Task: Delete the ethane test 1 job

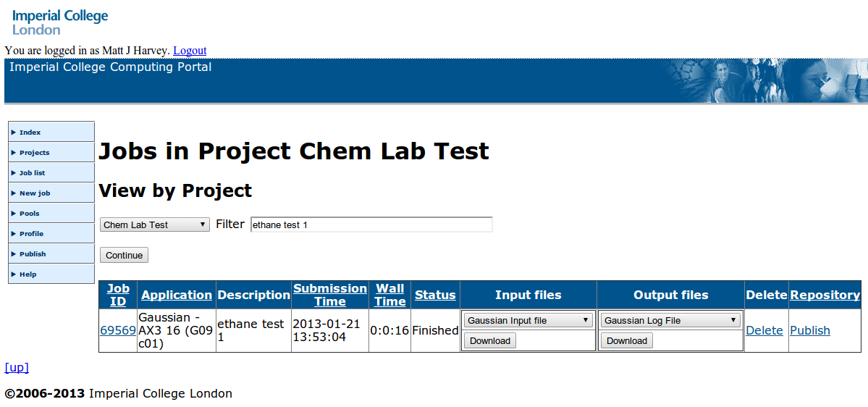Action: click(x=764, y=330)
